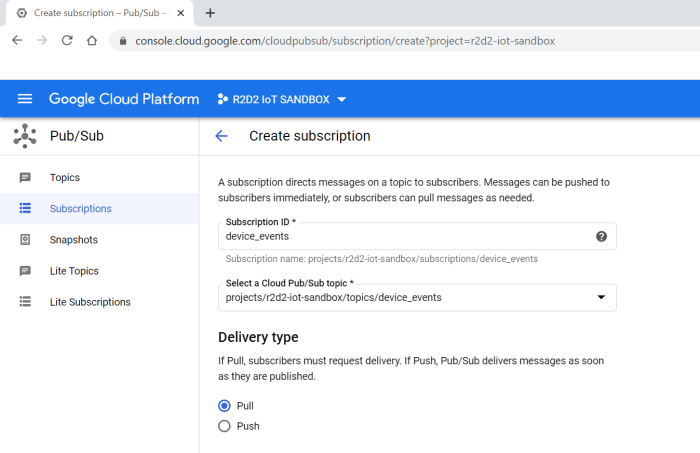
Task: Select the Push delivery type
Action: point(224,426)
